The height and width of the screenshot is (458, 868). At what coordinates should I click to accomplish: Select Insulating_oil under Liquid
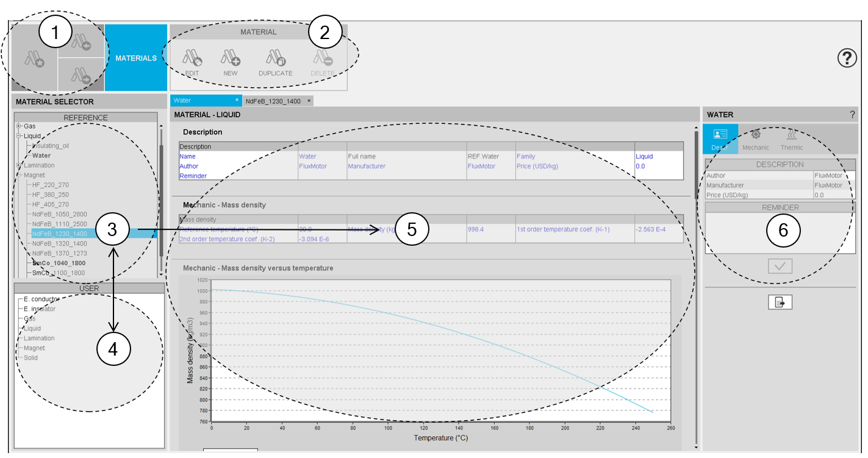click(x=50, y=146)
